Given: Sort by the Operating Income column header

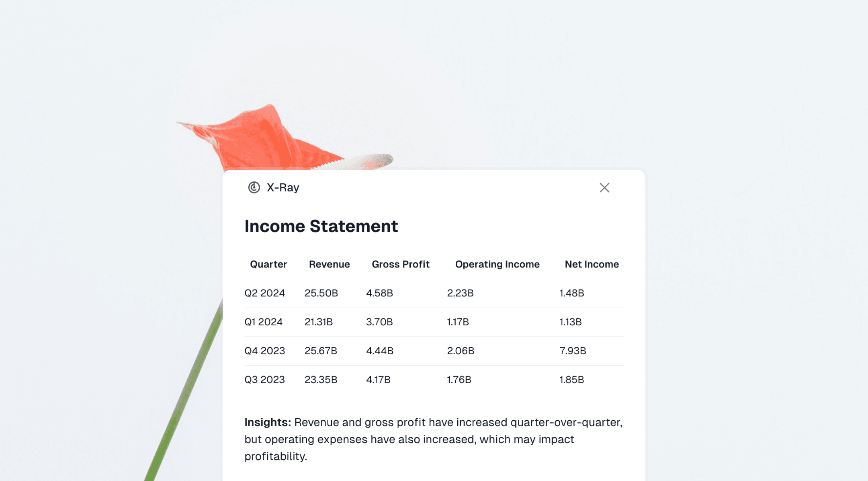Looking at the screenshot, I should coord(497,264).
